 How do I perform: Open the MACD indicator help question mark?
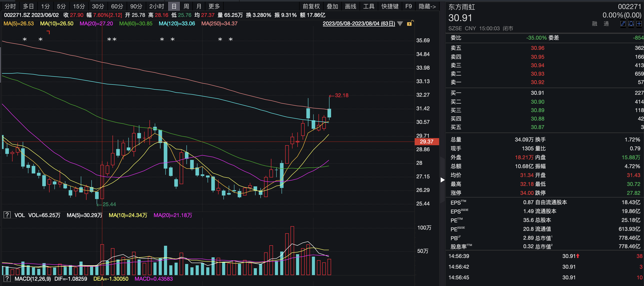coord(7,278)
